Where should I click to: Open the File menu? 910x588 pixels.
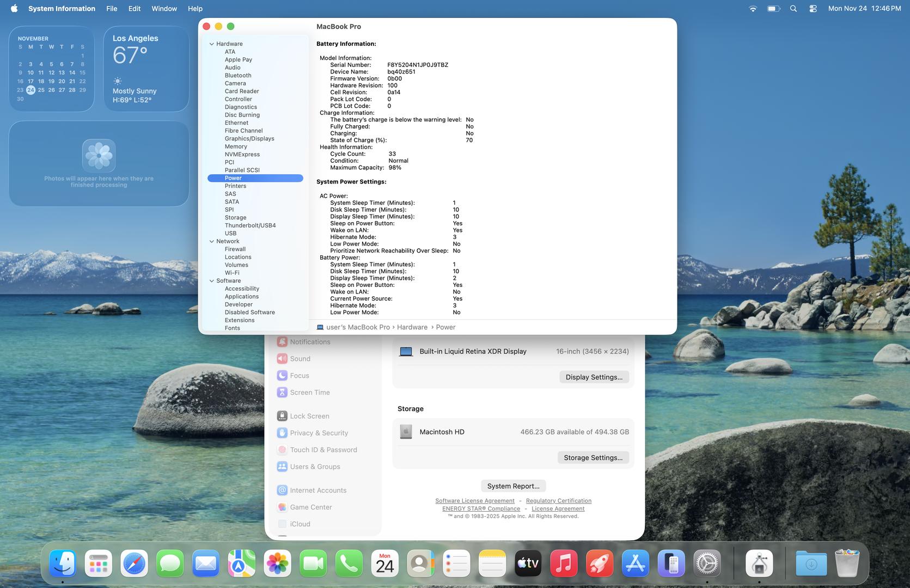tap(112, 9)
